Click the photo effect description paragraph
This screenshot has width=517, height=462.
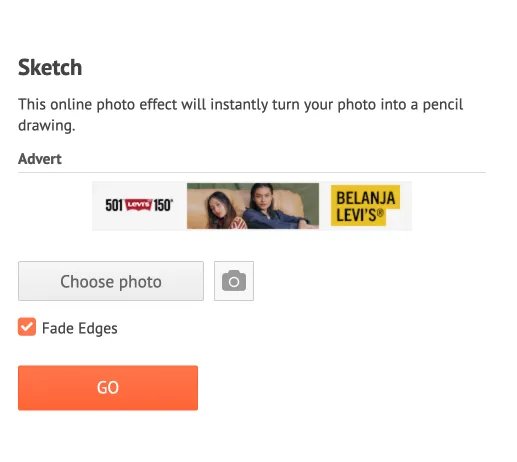pos(240,115)
